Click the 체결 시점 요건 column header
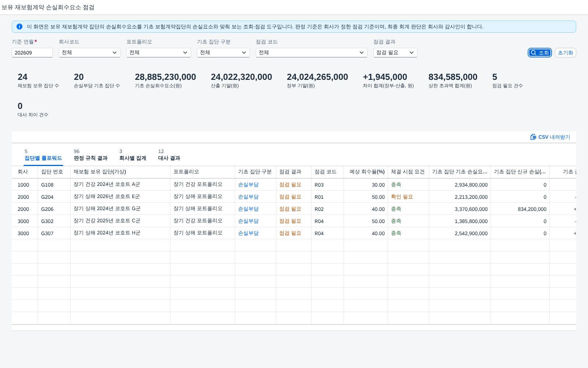 (x=409, y=172)
